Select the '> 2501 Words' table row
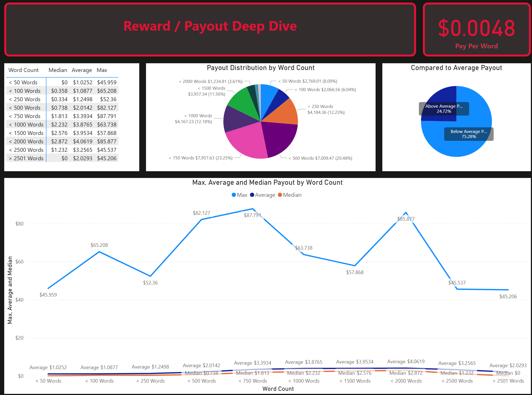This screenshot has height=395, width=532. click(x=62, y=158)
